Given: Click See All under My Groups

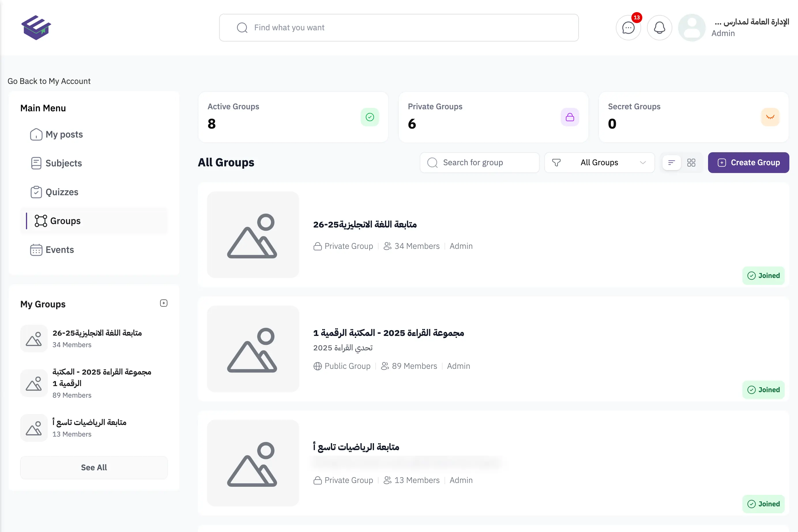Looking at the screenshot, I should 94,467.
